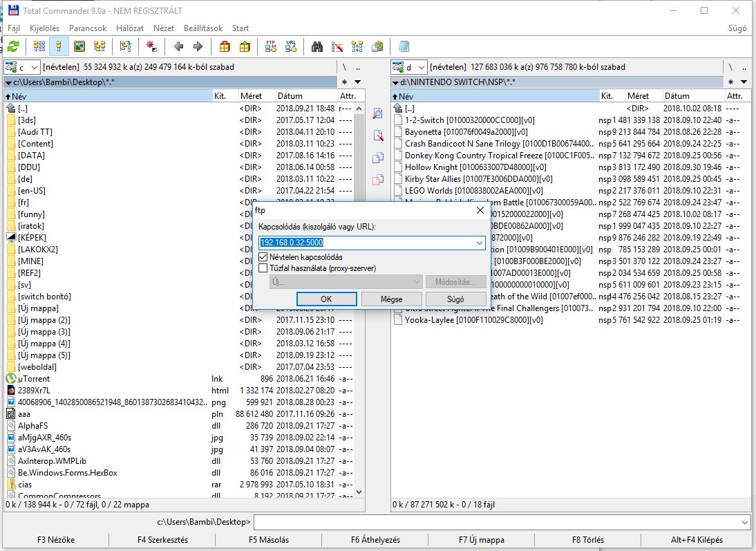Click the synchronize directories icon
Viewport: 756px width, 551px height.
[x=357, y=47]
